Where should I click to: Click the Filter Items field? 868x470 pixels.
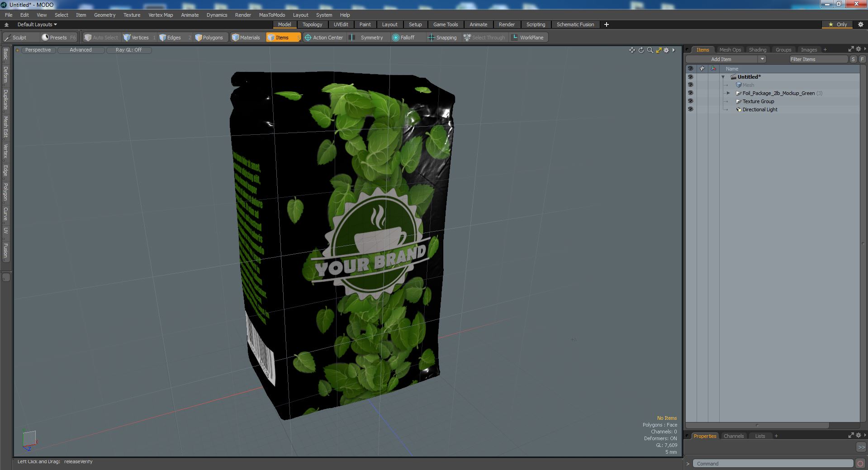pos(818,59)
